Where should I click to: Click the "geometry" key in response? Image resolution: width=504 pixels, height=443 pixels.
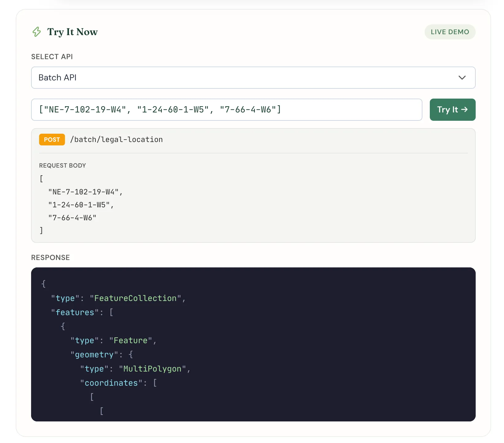point(94,355)
